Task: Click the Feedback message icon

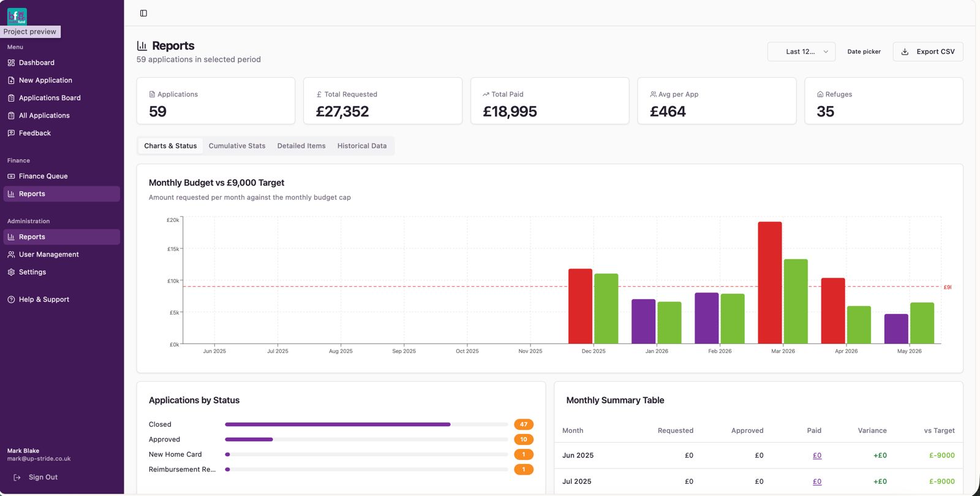Action: 11,133
